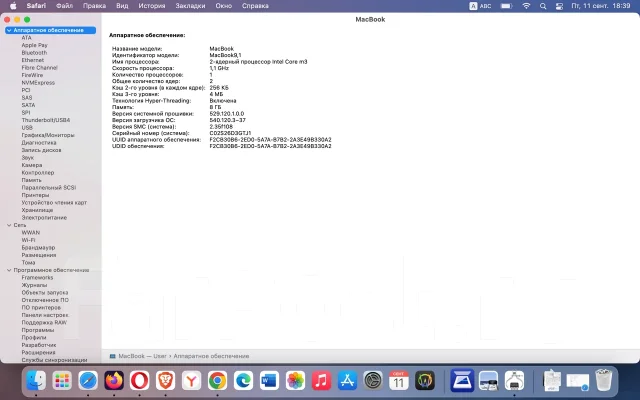640x400 pixels.
Task: Select Wi-Fi in the sidebar
Action: (28, 240)
